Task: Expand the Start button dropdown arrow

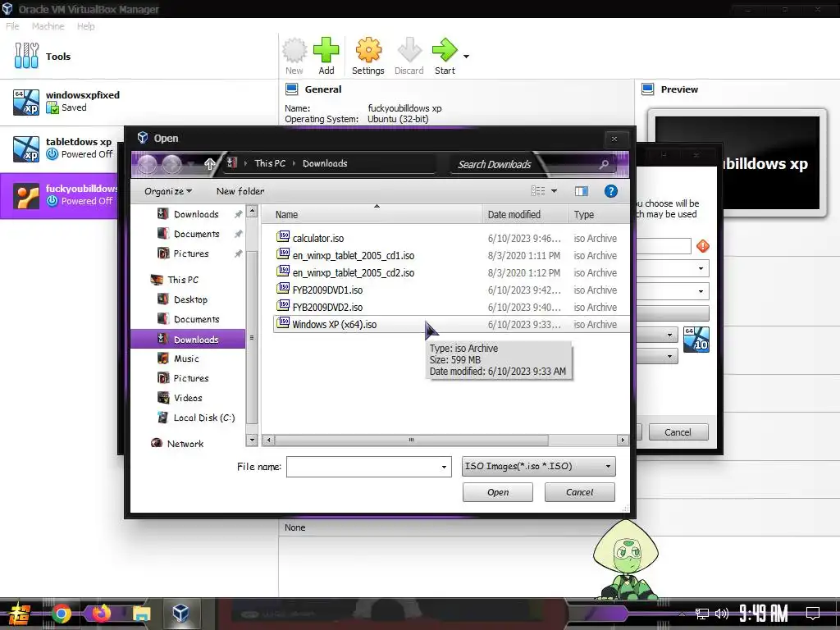Action: pos(466,57)
